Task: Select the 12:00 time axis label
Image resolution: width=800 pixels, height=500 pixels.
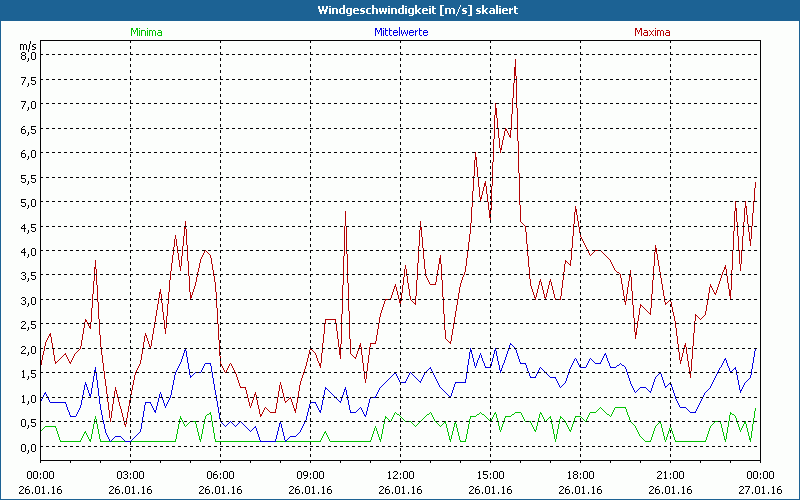Action: pyautogui.click(x=400, y=475)
